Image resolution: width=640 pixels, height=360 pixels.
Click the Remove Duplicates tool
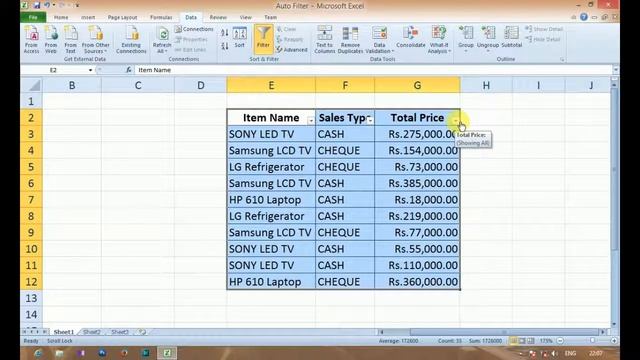click(x=350, y=40)
